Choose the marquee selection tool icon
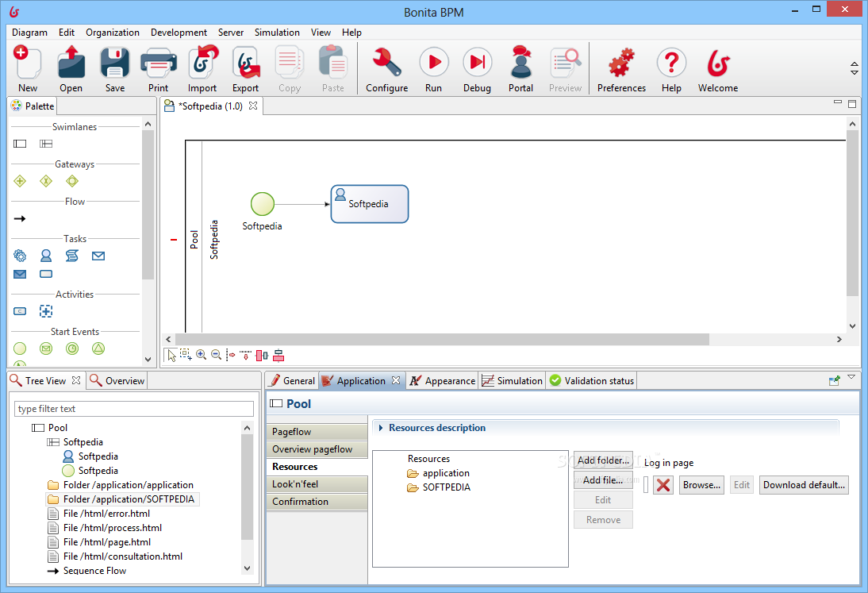 [186, 355]
